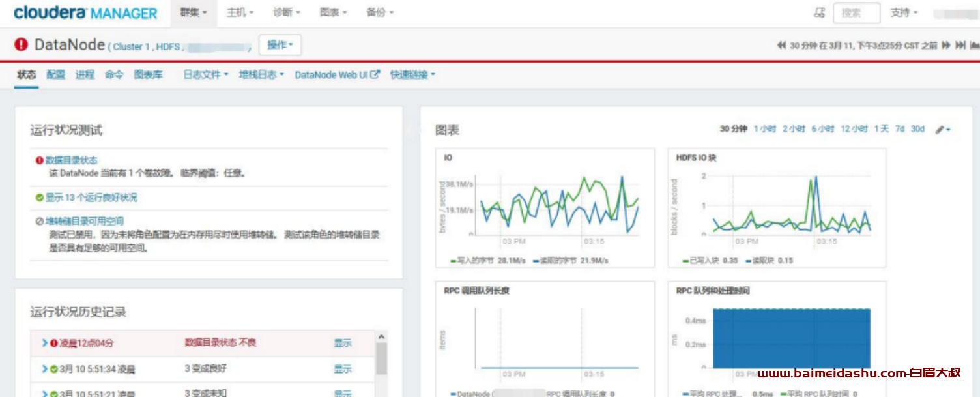Click the Cloudera Manager logo
Viewport: 980px width, 397px height.
tap(85, 13)
